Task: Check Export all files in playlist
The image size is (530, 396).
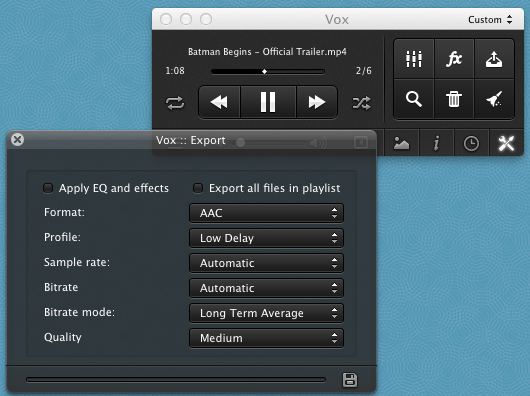Action: 198,188
